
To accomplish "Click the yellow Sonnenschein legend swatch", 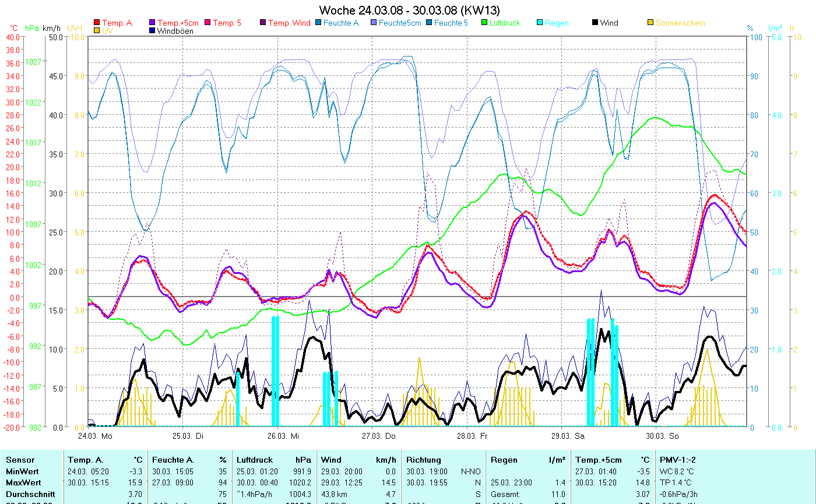I will click(x=650, y=23).
